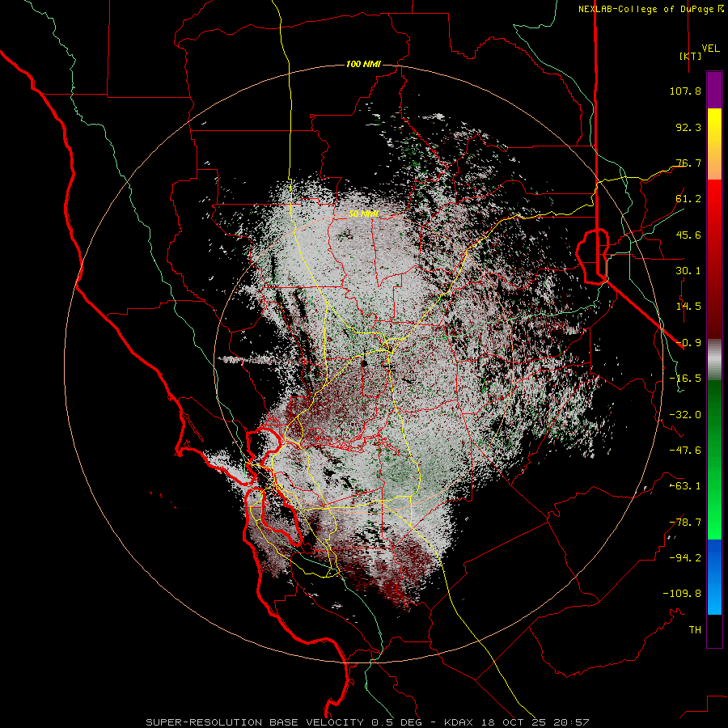Click the KDAX radar site center point
The image size is (728, 728).
[363, 364]
